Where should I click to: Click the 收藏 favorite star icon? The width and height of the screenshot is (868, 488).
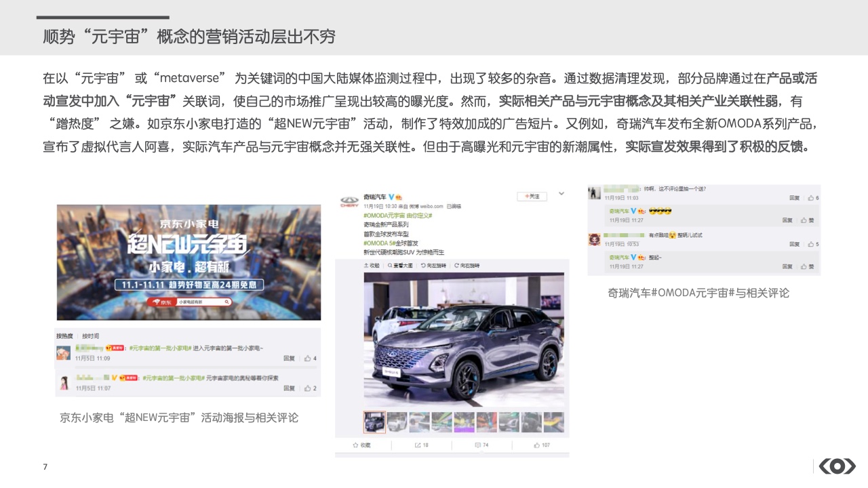tap(355, 445)
